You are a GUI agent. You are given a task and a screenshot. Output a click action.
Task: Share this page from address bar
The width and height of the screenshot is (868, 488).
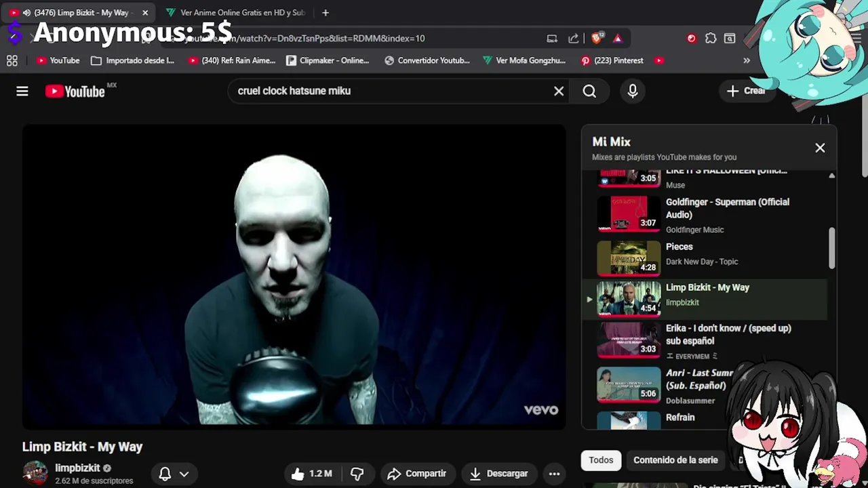tap(574, 39)
